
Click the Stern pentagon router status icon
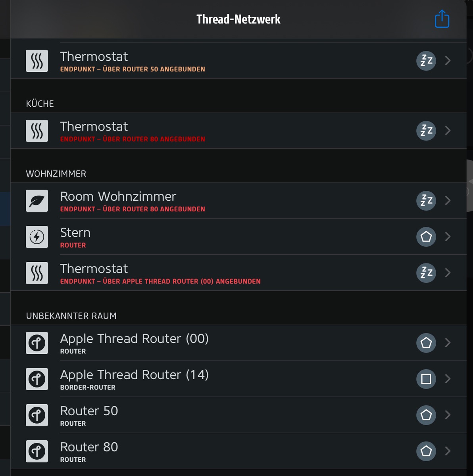426,237
